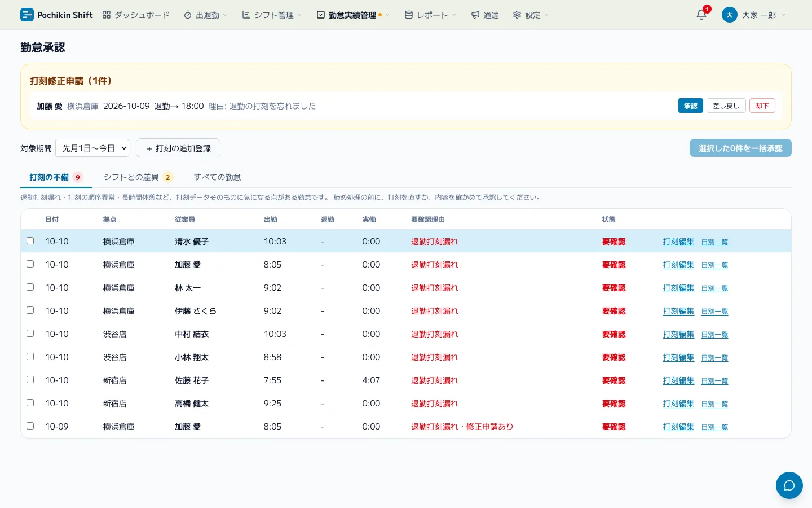Switch to the 打刻の不備 tab
This screenshot has width=812, height=508.
[56, 177]
